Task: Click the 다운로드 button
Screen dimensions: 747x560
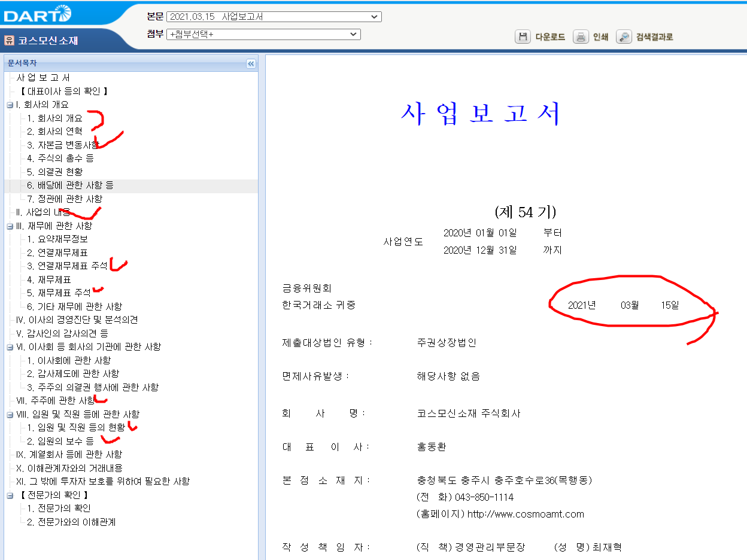Action: (550, 37)
